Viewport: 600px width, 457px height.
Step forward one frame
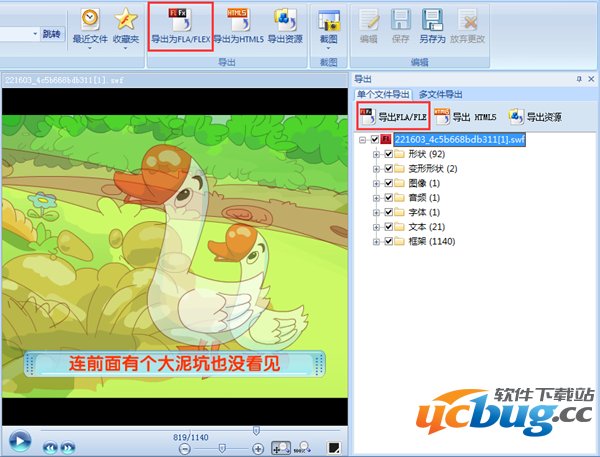click(x=68, y=447)
